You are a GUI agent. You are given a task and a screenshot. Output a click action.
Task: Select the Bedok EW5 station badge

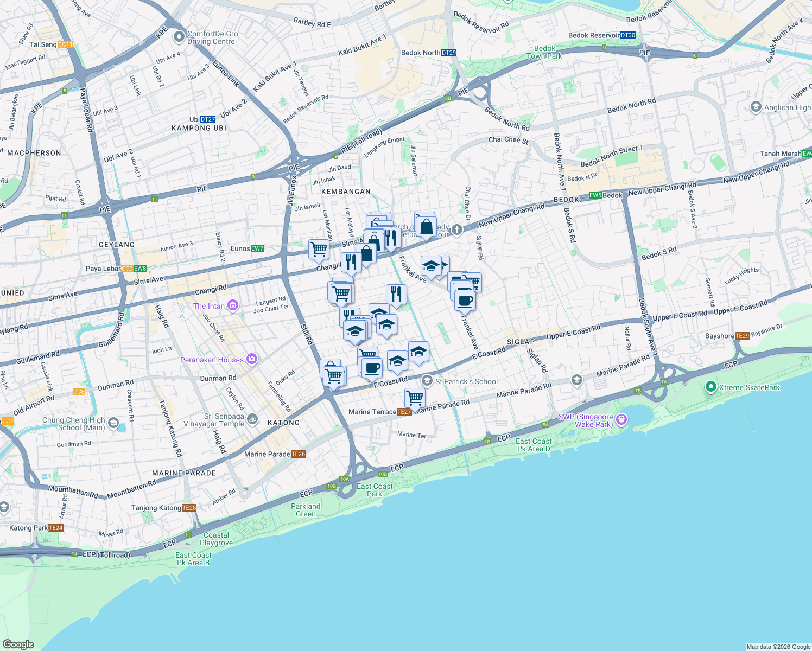click(x=595, y=195)
